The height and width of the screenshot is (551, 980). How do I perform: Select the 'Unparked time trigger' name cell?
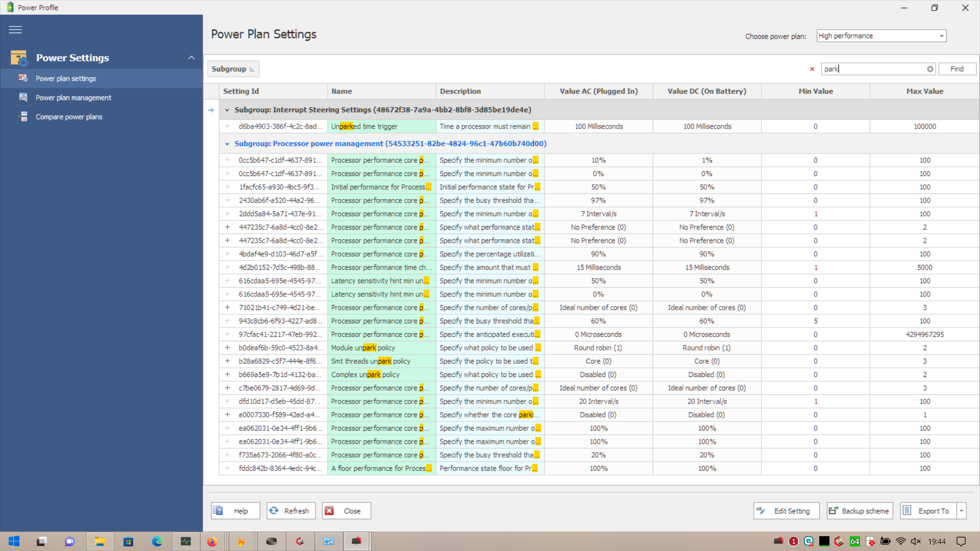[x=382, y=127]
